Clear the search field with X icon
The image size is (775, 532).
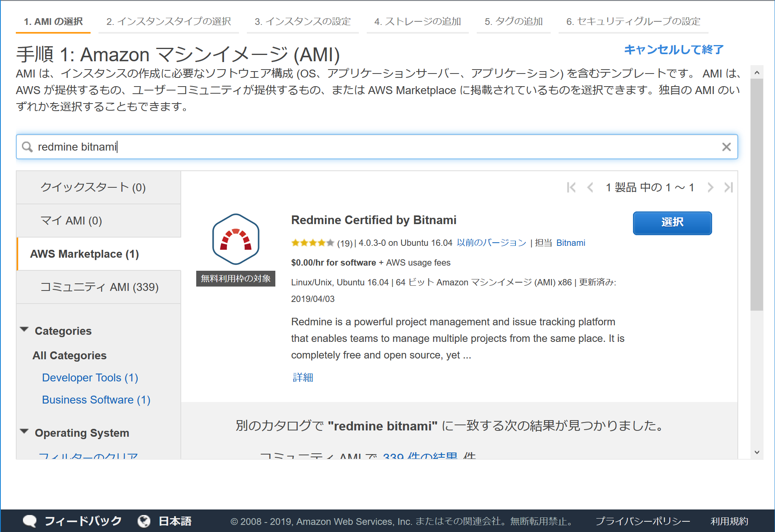(x=726, y=147)
